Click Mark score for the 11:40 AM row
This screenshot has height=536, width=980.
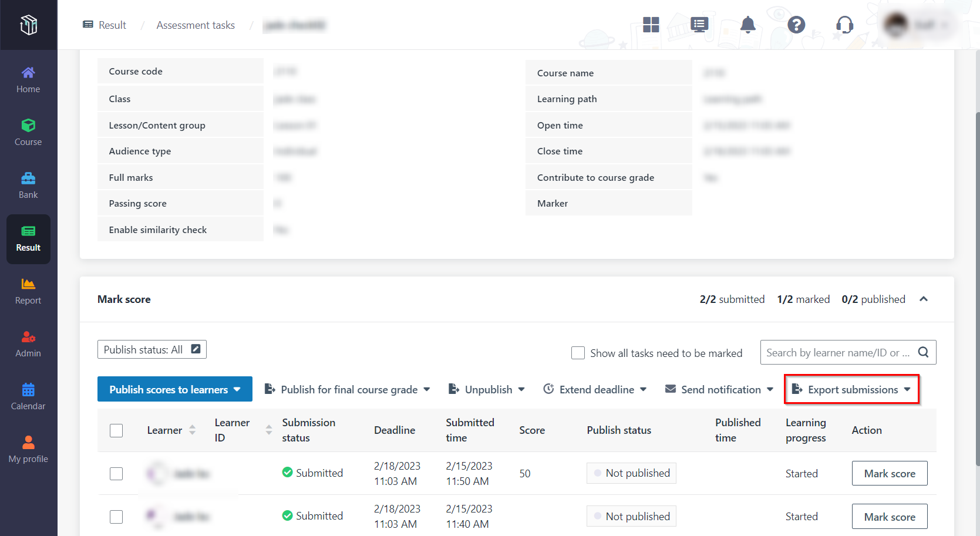click(x=890, y=517)
